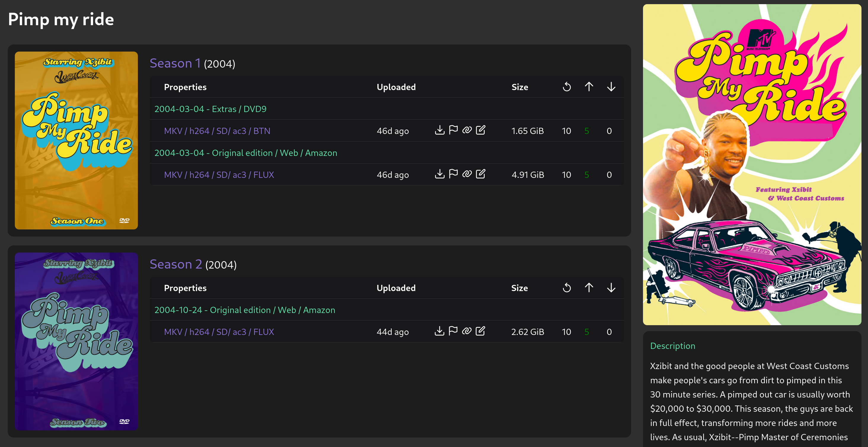Click Uploaded header in Season 2 table
The width and height of the screenshot is (868, 447).
click(x=396, y=288)
